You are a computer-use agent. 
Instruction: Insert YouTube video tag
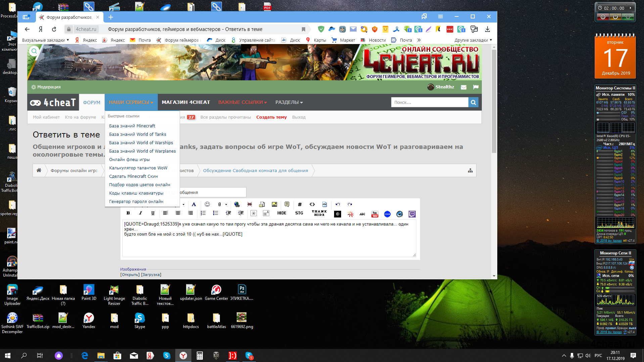pos(375,214)
